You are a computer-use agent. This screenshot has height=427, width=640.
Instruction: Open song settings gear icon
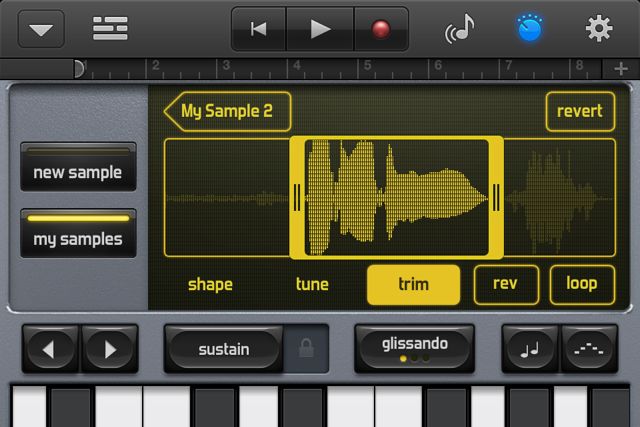coord(599,28)
